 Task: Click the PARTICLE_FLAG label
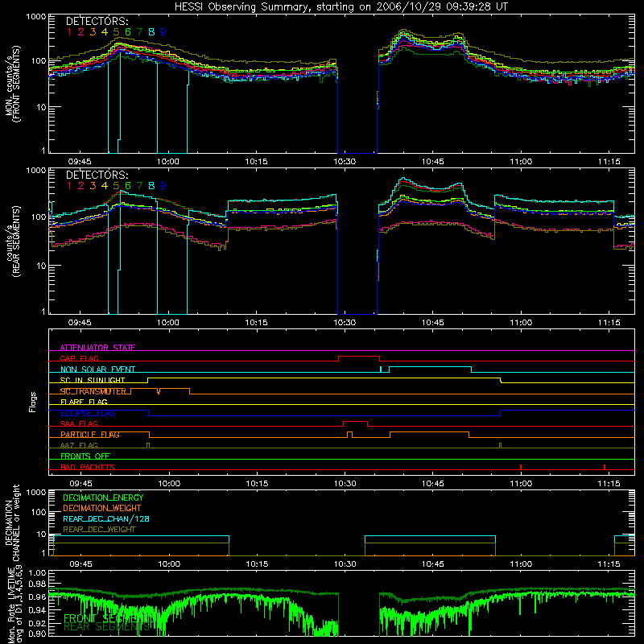(x=90, y=434)
